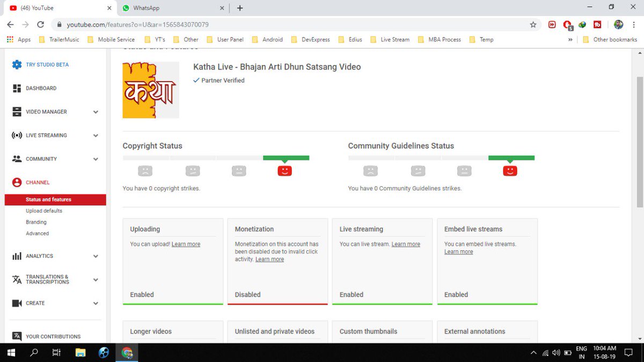Click the red happy face under Community Guidelines Status

click(x=510, y=171)
